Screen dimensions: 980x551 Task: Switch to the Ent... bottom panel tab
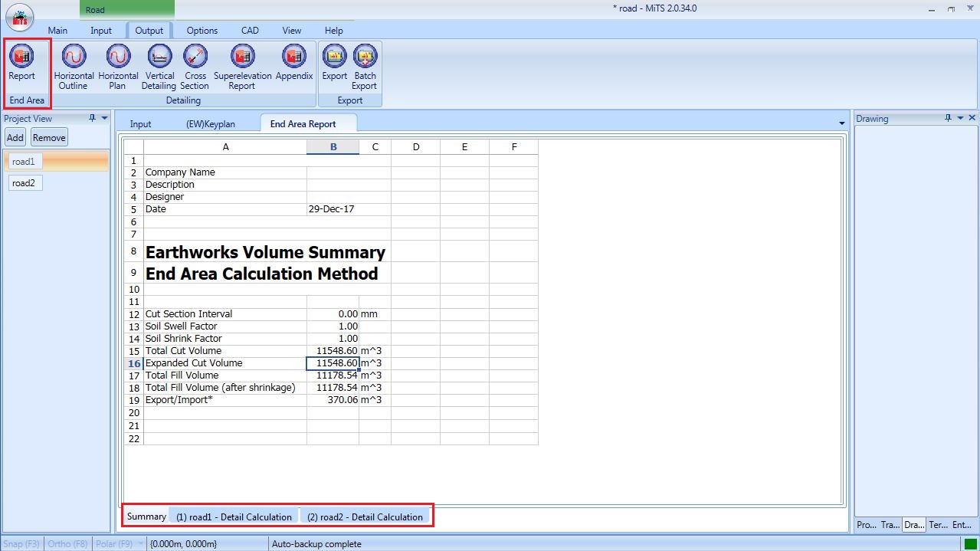click(x=962, y=525)
